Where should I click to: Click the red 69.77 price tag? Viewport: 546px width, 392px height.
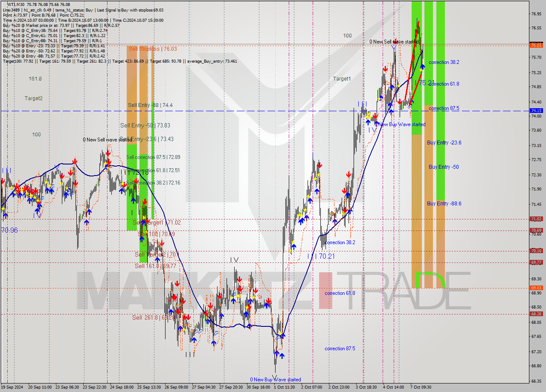(x=536, y=262)
